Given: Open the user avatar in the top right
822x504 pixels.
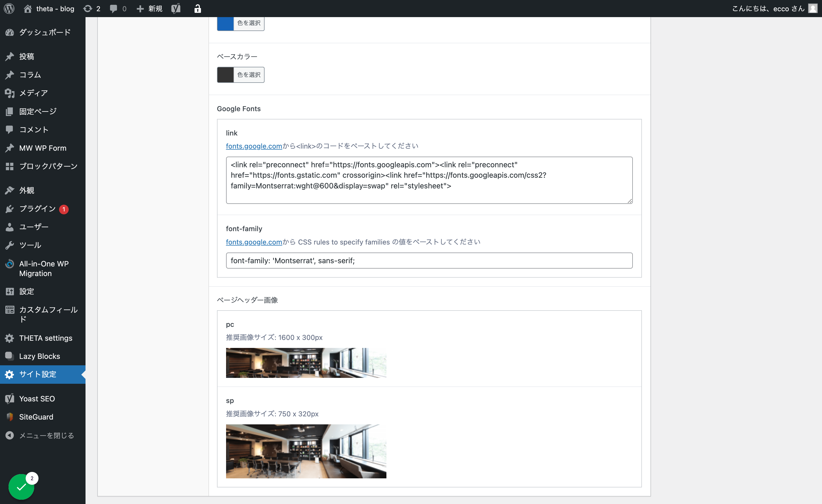Looking at the screenshot, I should point(813,9).
